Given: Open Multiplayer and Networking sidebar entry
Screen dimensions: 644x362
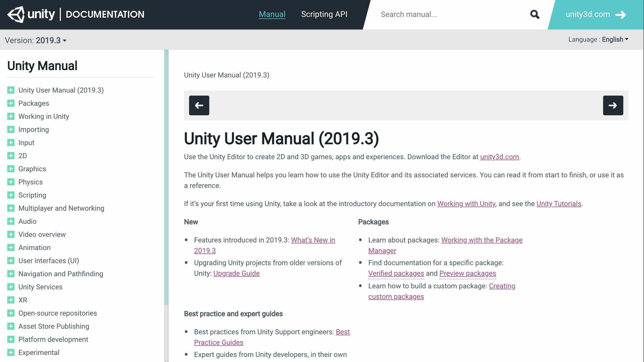Looking at the screenshot, I should coord(61,208).
